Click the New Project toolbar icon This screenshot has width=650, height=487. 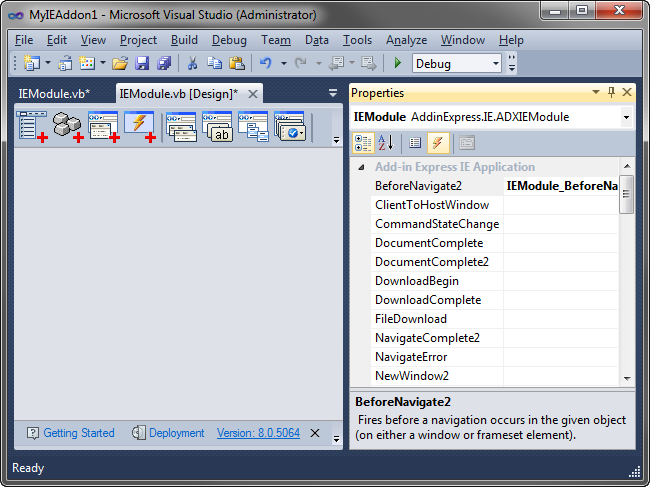click(32, 63)
